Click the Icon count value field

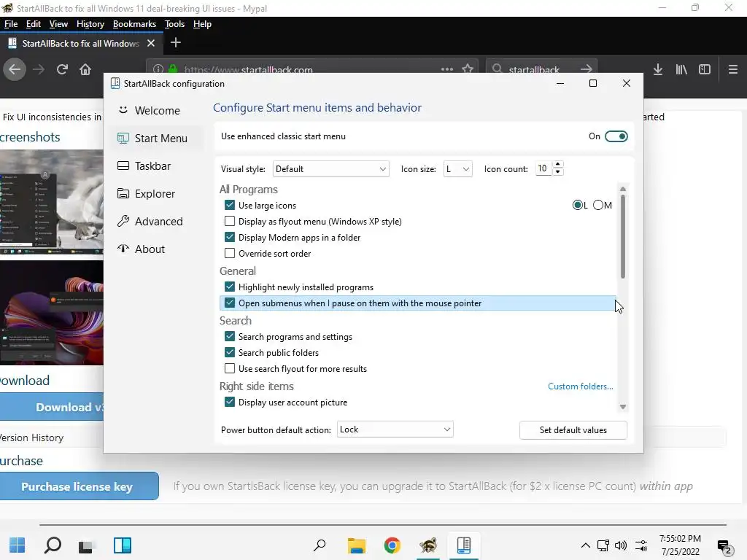pyautogui.click(x=543, y=168)
